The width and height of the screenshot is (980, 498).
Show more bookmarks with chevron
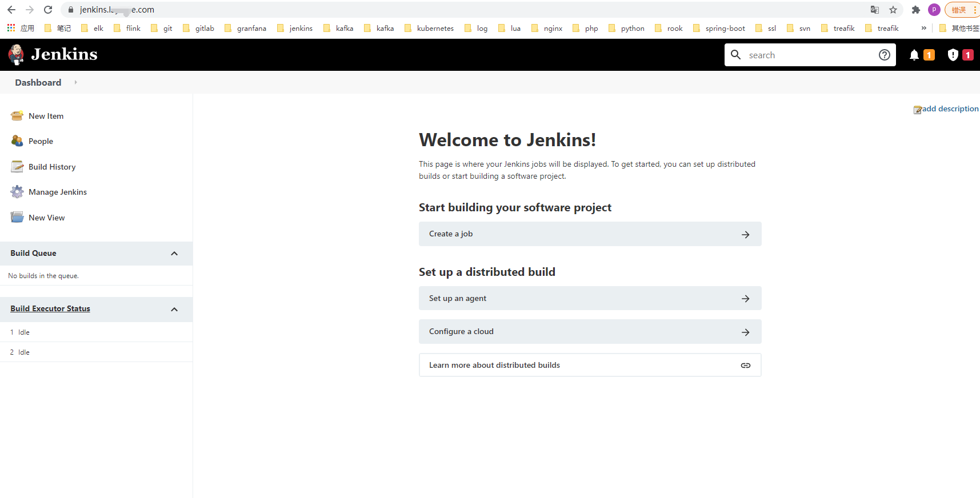pos(923,28)
